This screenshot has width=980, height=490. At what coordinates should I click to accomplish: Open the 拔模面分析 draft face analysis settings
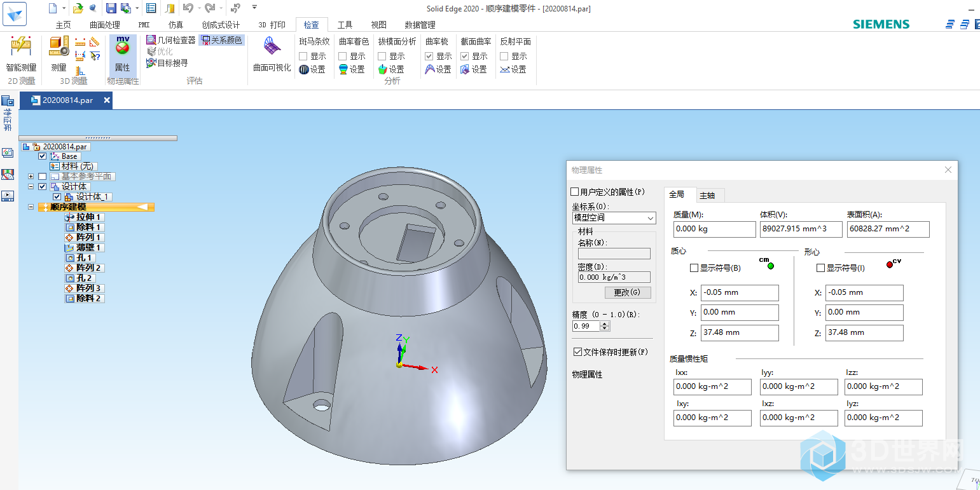click(x=391, y=69)
